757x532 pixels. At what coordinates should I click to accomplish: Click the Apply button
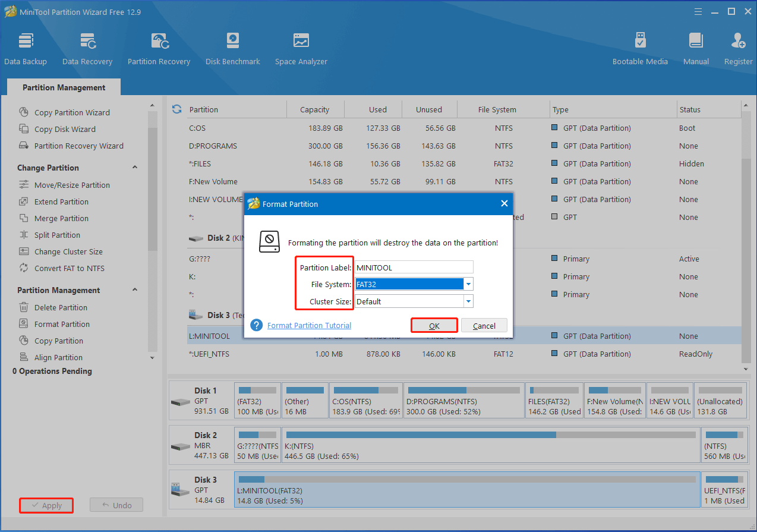click(x=46, y=505)
